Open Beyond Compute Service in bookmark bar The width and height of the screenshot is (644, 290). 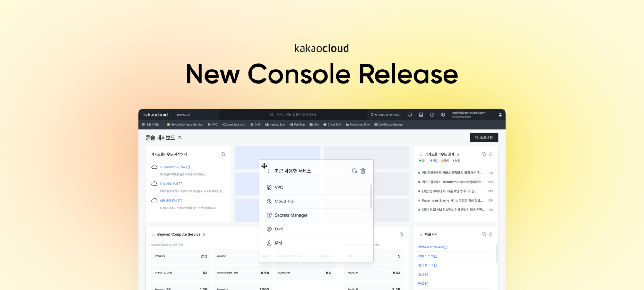point(184,125)
